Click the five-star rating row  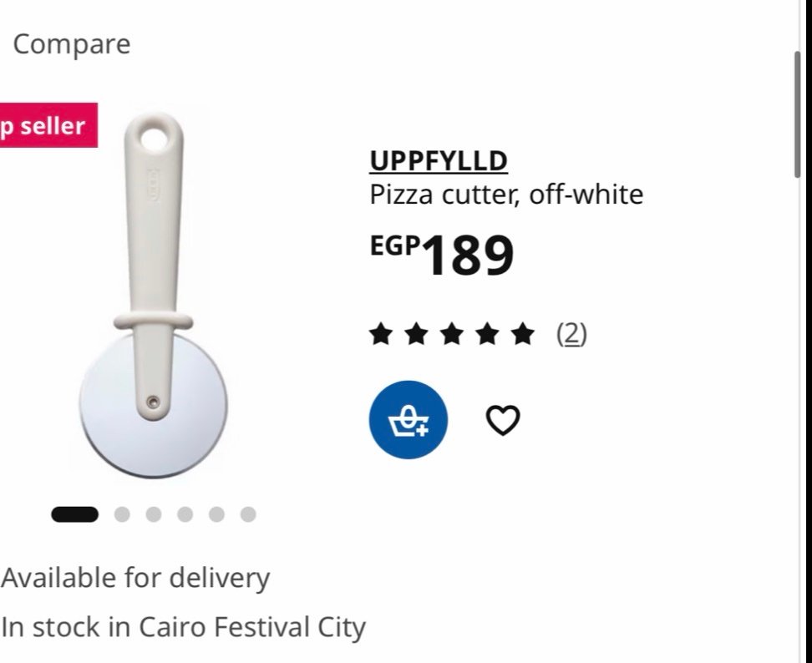click(452, 334)
